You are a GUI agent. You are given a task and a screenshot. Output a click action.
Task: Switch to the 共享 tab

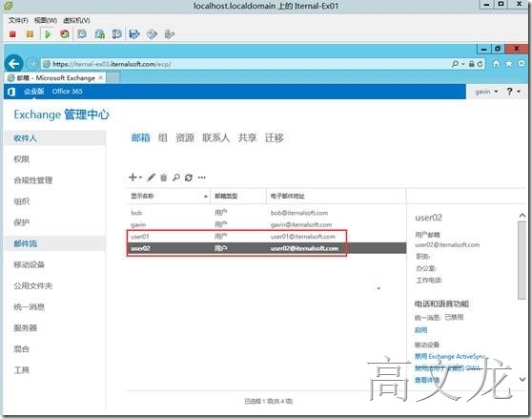coord(247,137)
